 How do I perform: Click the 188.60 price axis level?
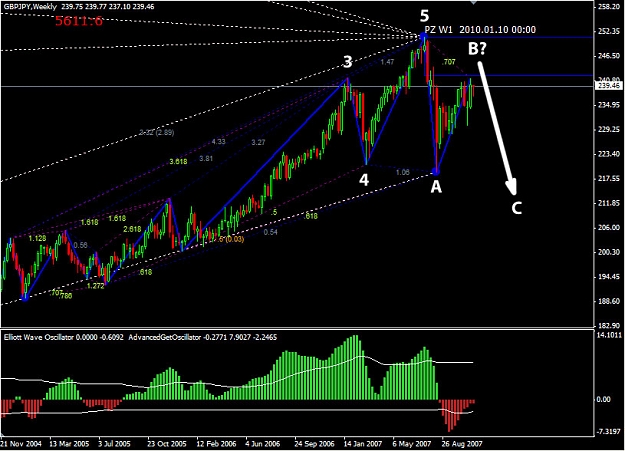[609, 301]
